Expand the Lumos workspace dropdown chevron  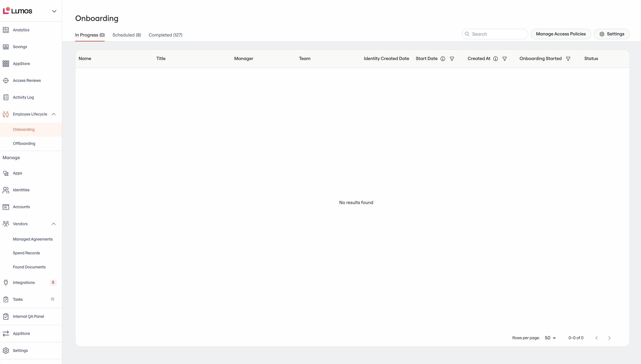(x=54, y=11)
